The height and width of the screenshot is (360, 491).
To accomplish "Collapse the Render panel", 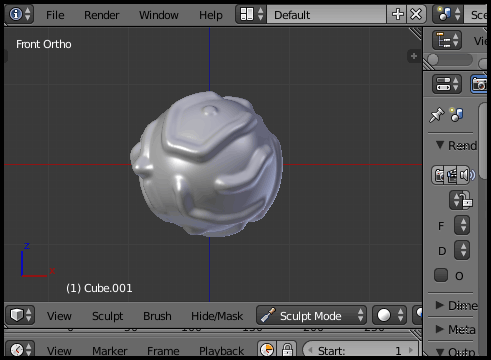I will coord(456,145).
